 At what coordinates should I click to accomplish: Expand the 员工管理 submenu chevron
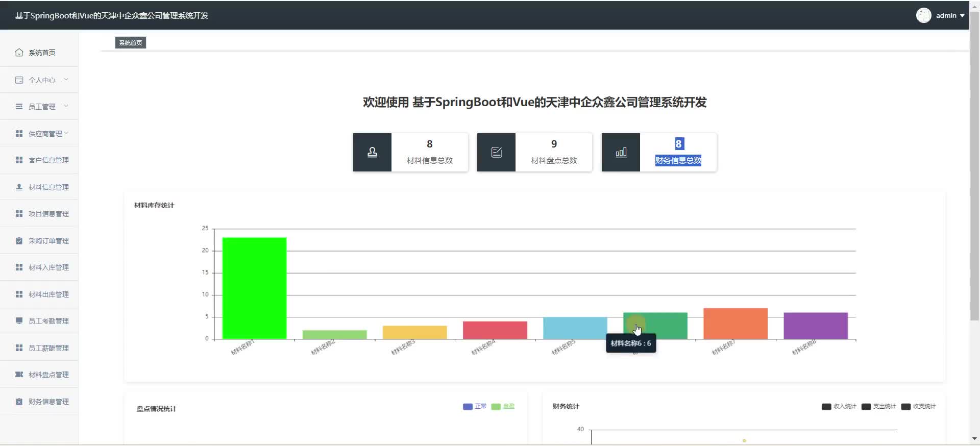(x=66, y=106)
